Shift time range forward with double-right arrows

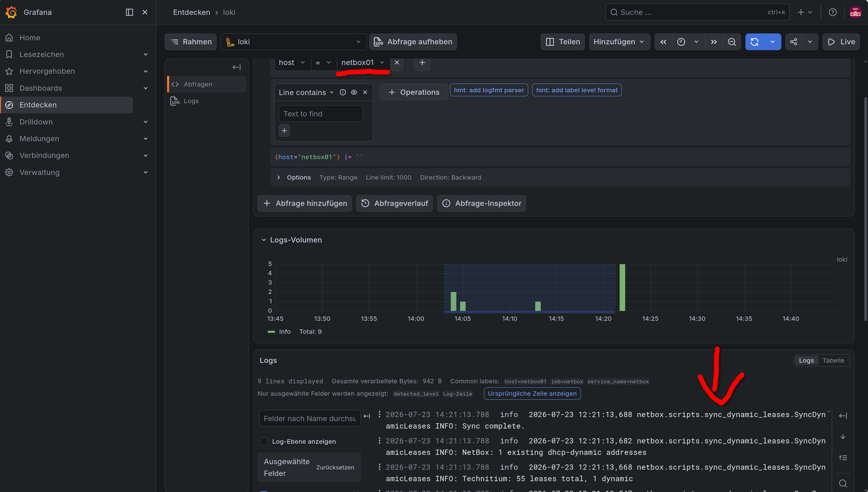click(x=714, y=42)
